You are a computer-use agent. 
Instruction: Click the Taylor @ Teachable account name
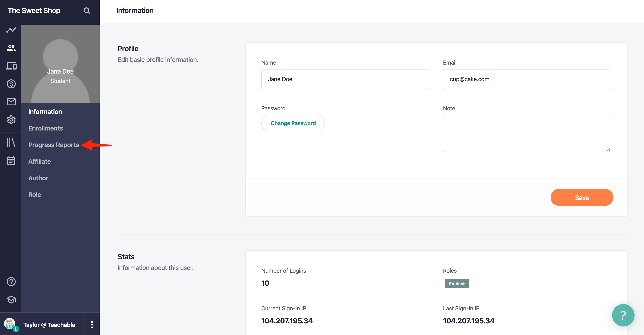tap(49, 325)
